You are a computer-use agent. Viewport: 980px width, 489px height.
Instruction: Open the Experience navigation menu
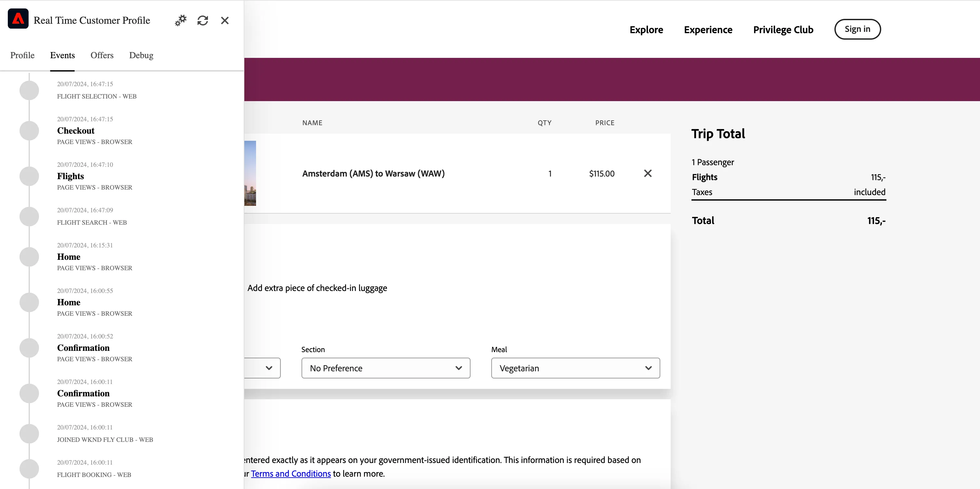click(x=708, y=29)
